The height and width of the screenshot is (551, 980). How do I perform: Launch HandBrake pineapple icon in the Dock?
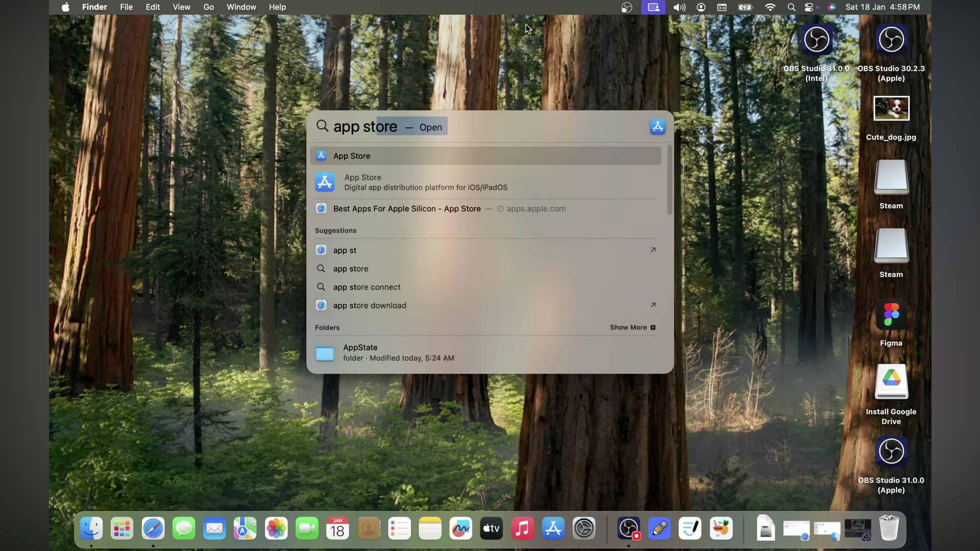[x=721, y=529]
